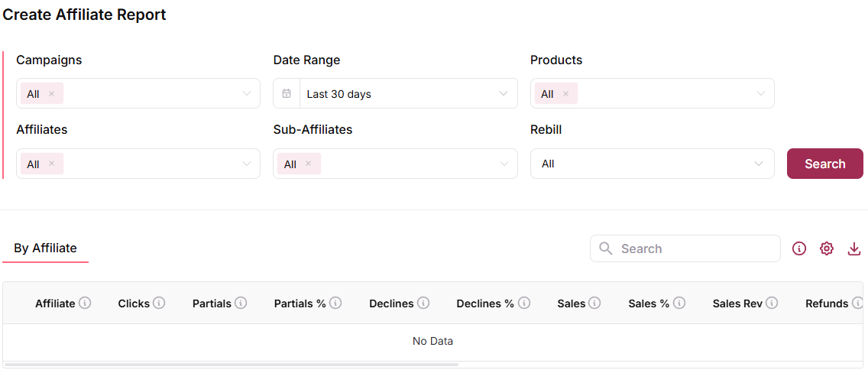The image size is (868, 370).
Task: Show info for Sales Rev column
Action: coord(772,303)
